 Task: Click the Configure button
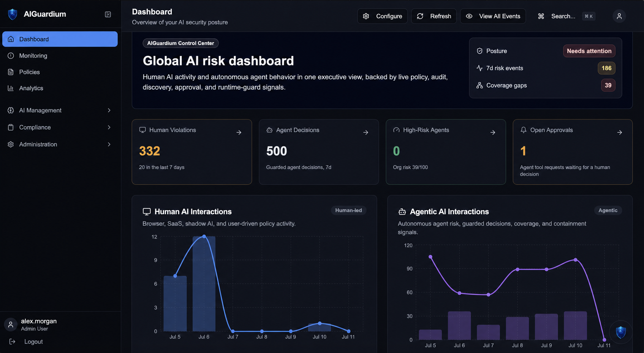[x=382, y=16]
